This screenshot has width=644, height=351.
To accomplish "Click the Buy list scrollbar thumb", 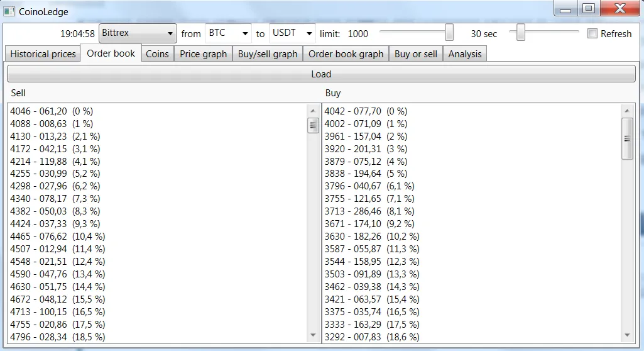I will coord(627,138).
